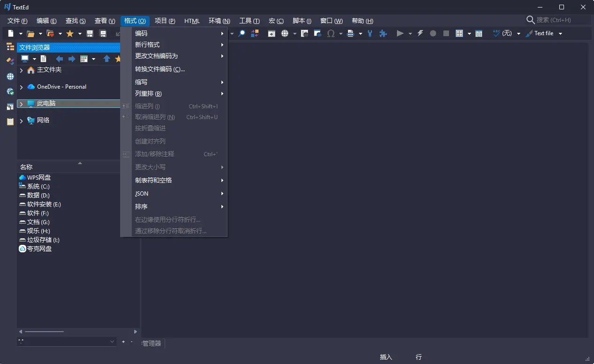Expand the 此电脑 tree node

point(22,104)
